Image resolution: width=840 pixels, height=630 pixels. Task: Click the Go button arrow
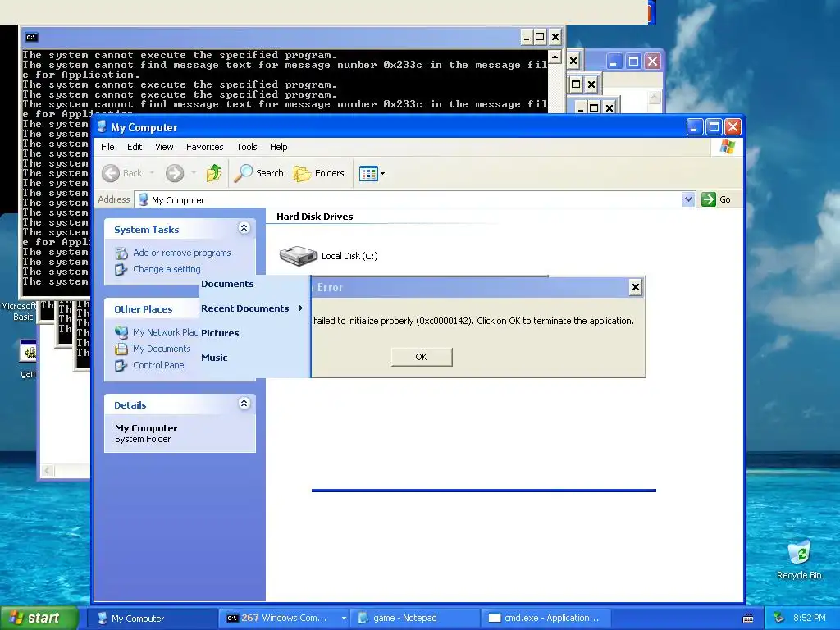pos(709,199)
